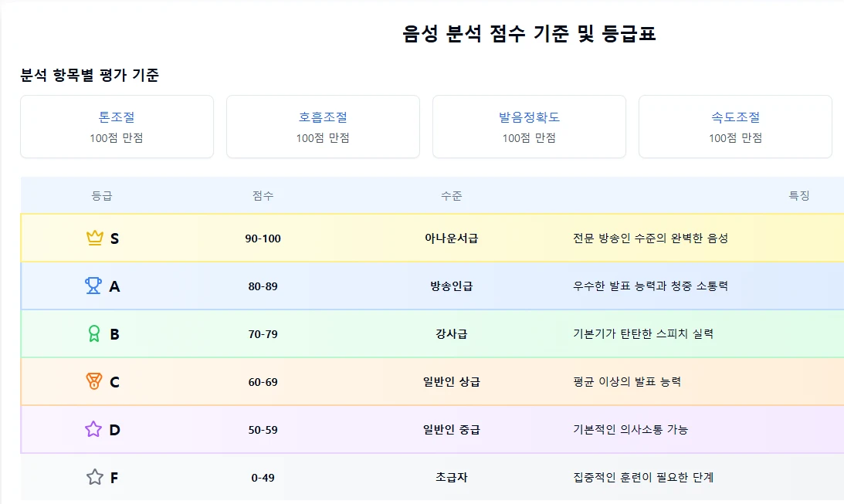Click the D grade letter

(x=114, y=431)
